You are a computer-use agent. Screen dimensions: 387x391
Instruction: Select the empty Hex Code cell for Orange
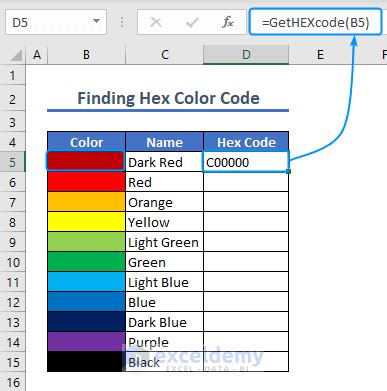coord(246,202)
